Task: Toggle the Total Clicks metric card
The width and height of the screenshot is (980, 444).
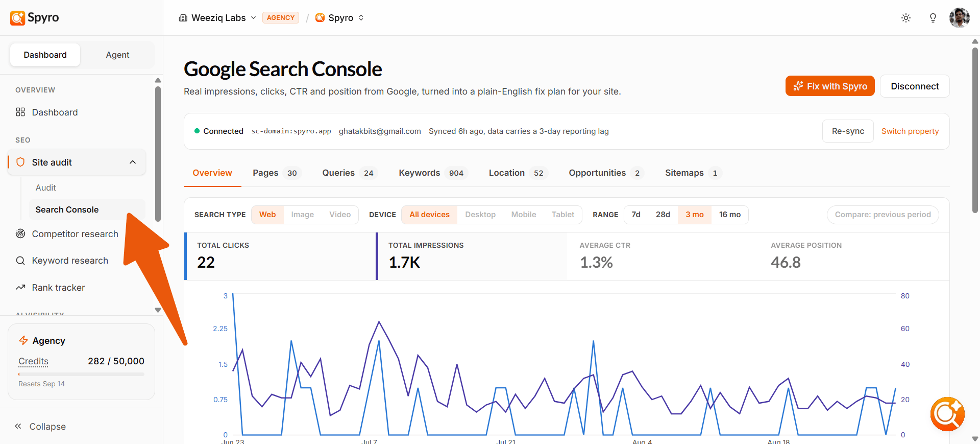Action: coord(280,256)
